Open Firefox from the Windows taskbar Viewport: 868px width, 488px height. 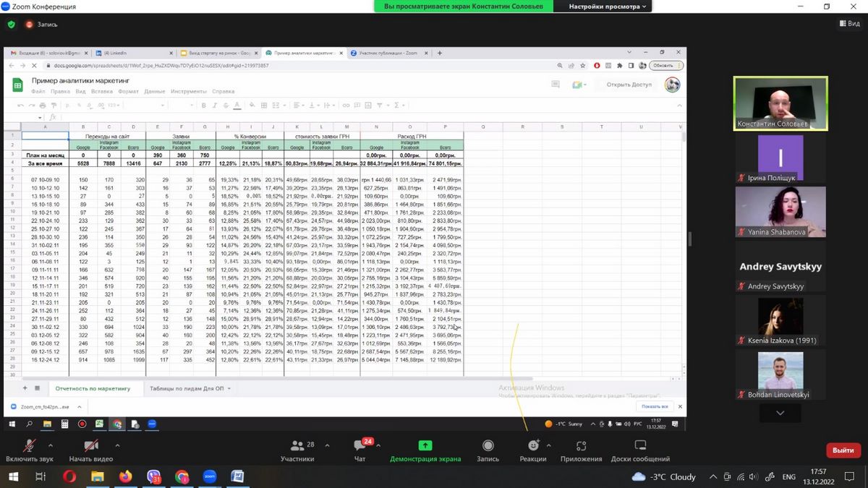[126, 476]
